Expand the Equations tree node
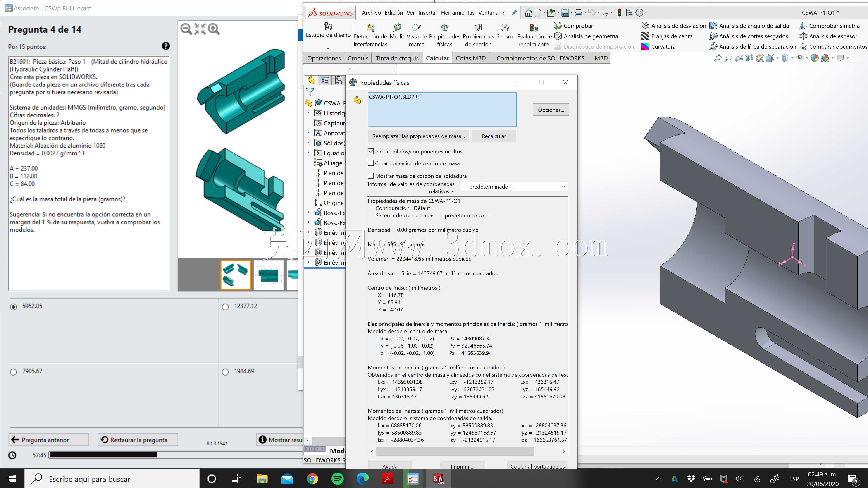 (x=308, y=153)
